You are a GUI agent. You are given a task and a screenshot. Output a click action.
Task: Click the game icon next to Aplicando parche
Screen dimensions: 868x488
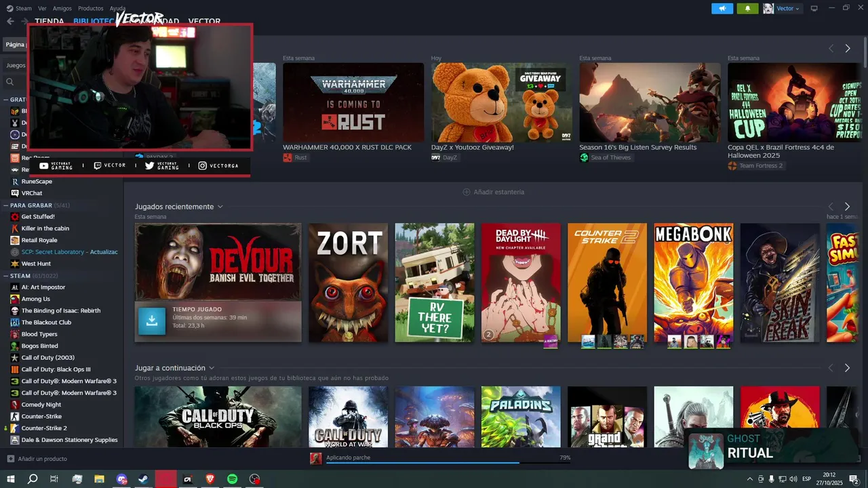pos(316,458)
